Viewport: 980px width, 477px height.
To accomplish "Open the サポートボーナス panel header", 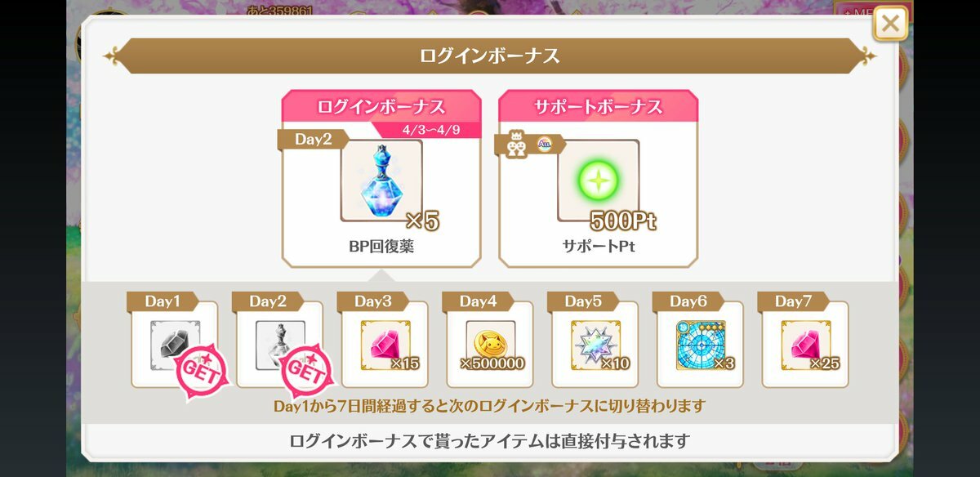I will [x=598, y=107].
